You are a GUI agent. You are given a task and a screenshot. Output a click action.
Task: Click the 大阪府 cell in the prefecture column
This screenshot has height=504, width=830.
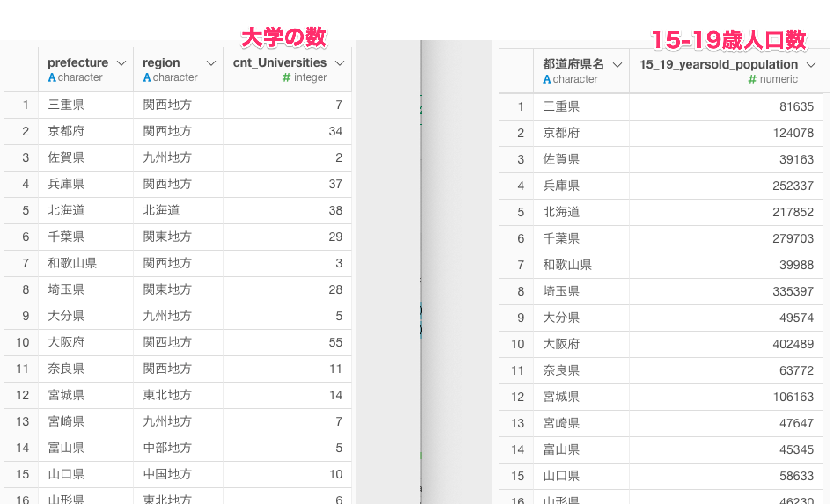coord(86,343)
